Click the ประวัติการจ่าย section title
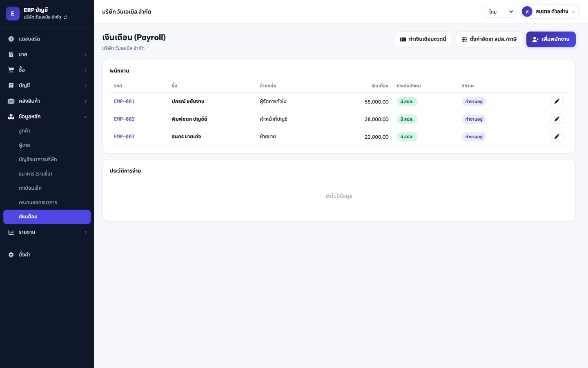This screenshot has height=368, width=588. (125, 171)
